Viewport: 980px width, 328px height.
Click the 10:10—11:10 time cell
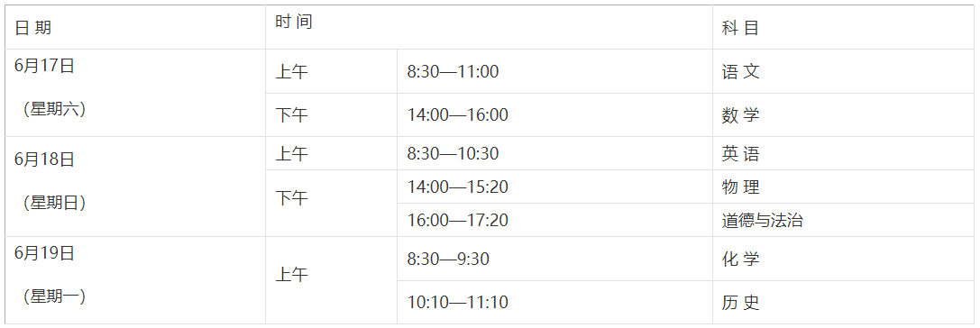(554, 303)
